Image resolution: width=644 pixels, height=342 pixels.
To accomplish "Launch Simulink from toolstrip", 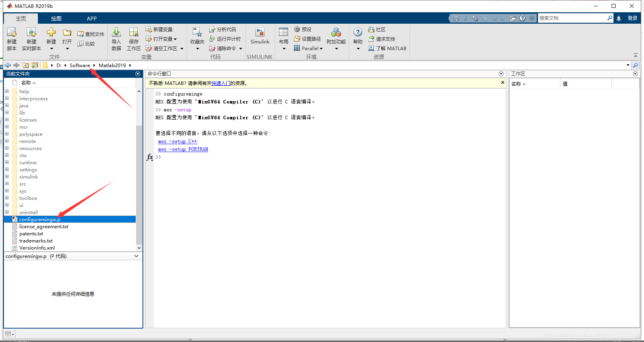I will click(260, 36).
